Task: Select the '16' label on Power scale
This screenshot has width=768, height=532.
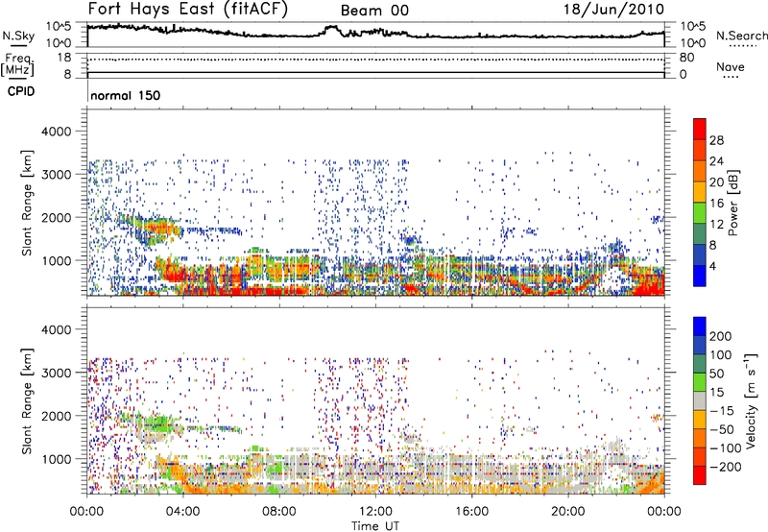Action: tap(716, 204)
